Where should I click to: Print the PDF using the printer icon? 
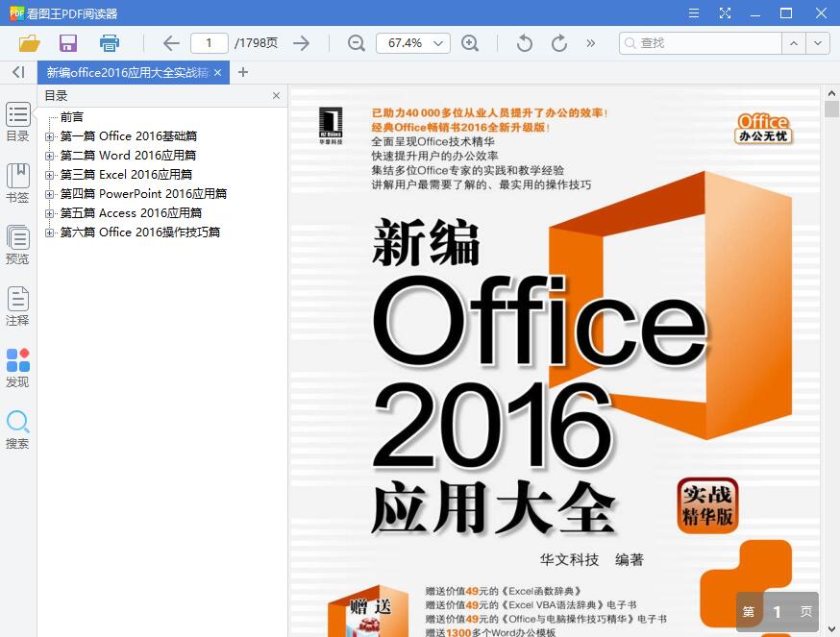(110, 43)
